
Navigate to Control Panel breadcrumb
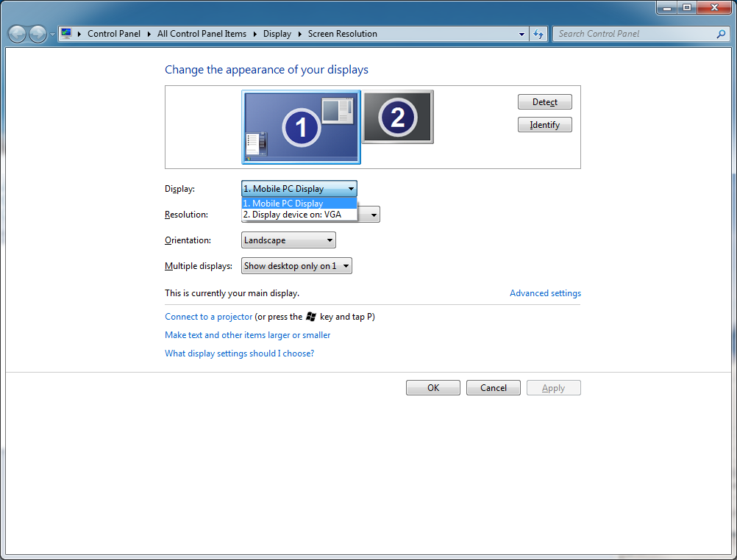click(114, 34)
